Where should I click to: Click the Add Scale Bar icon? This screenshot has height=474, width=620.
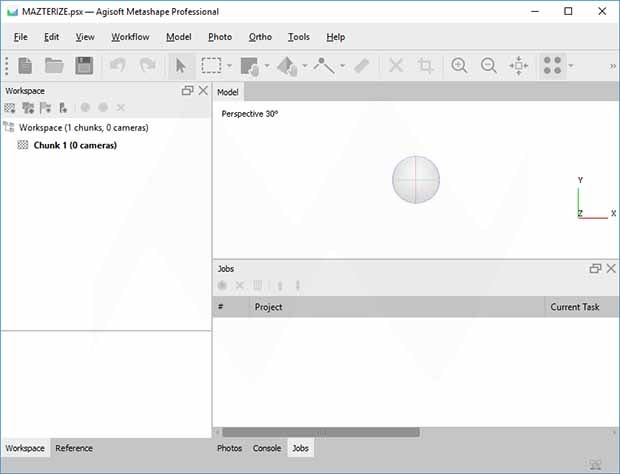tap(63, 108)
